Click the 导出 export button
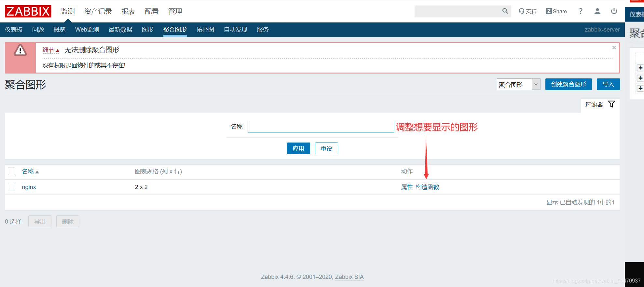Viewport: 644px width, 287px height. tap(40, 221)
